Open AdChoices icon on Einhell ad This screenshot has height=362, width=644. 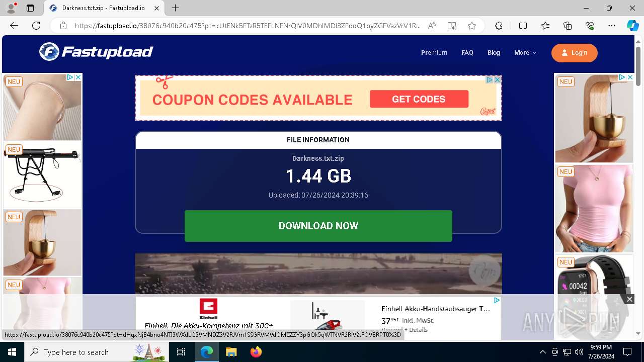pos(497,300)
